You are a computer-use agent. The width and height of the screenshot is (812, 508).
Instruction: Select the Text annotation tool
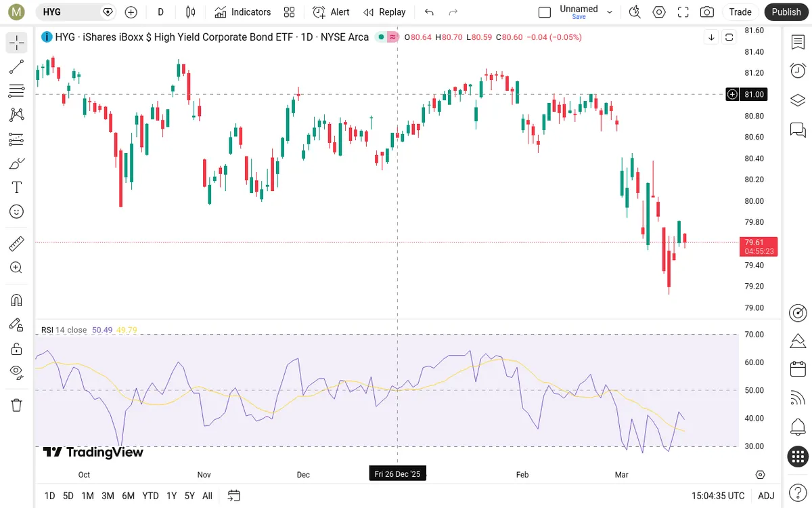(17, 188)
